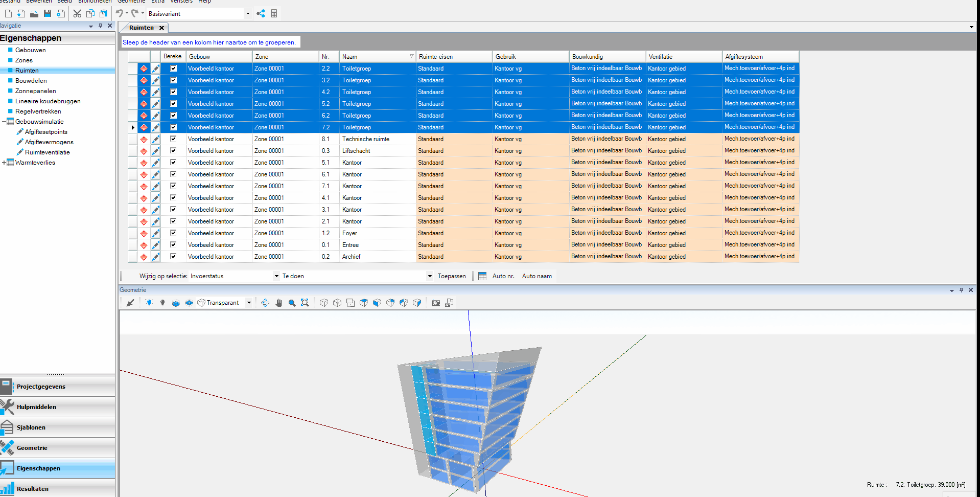Select the pan hand tool in Geometrie toolbar
Viewport: 980px width, 497px height.
pos(278,303)
